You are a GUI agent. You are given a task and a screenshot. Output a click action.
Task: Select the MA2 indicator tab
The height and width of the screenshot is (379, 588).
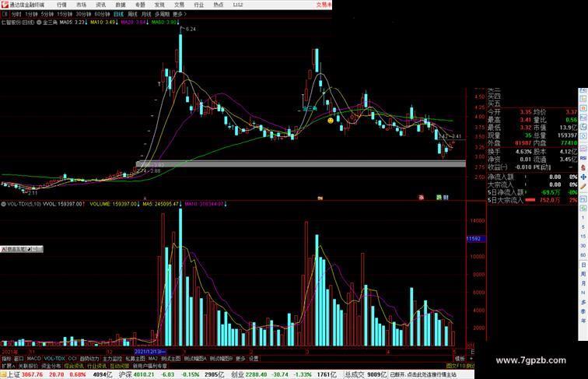pyautogui.click(x=153, y=359)
